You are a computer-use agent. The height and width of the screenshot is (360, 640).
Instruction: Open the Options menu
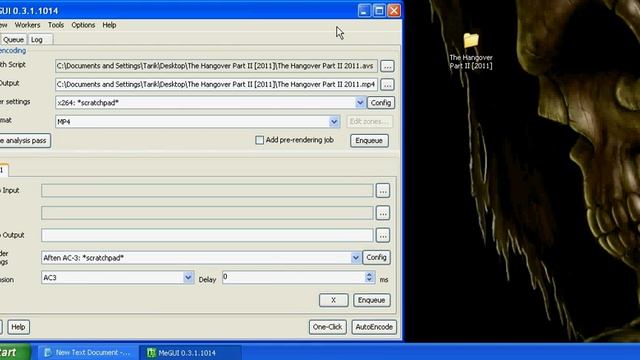(x=83, y=25)
